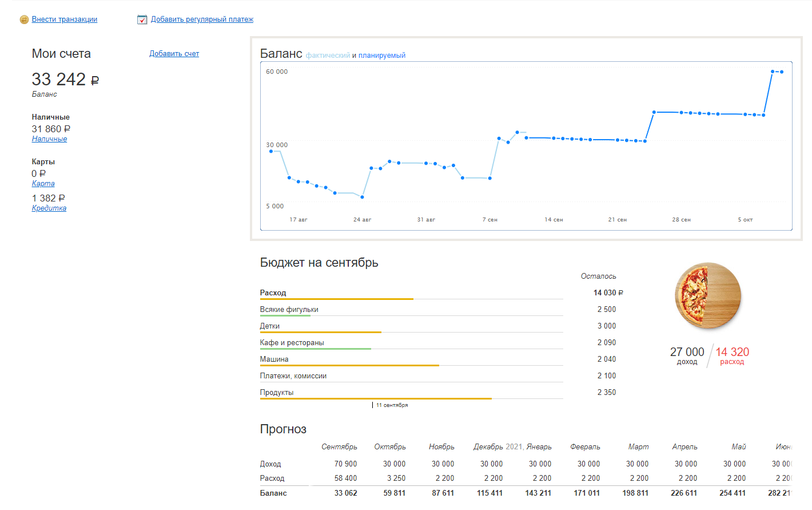812x510 pixels.
Task: Click the планируемый balance legend label
Action: (x=382, y=56)
